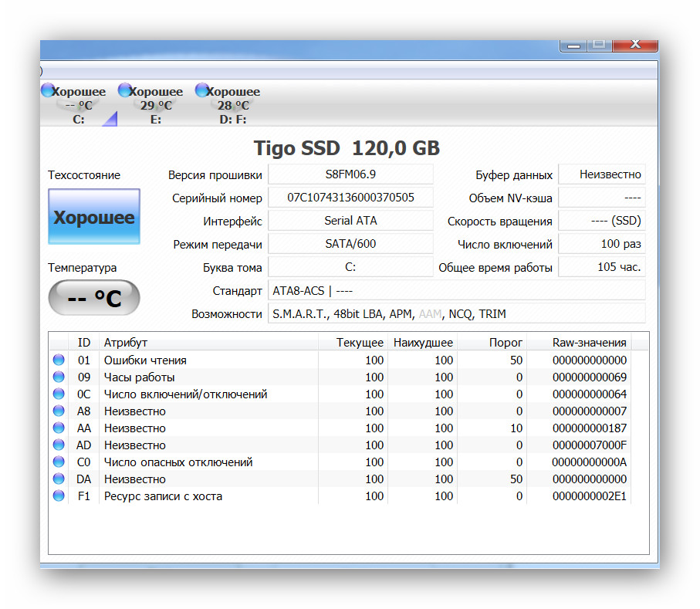Viewport: 700px width, 609px height.
Task: Click the blue status dot for attribute 01
Action: tap(59, 360)
